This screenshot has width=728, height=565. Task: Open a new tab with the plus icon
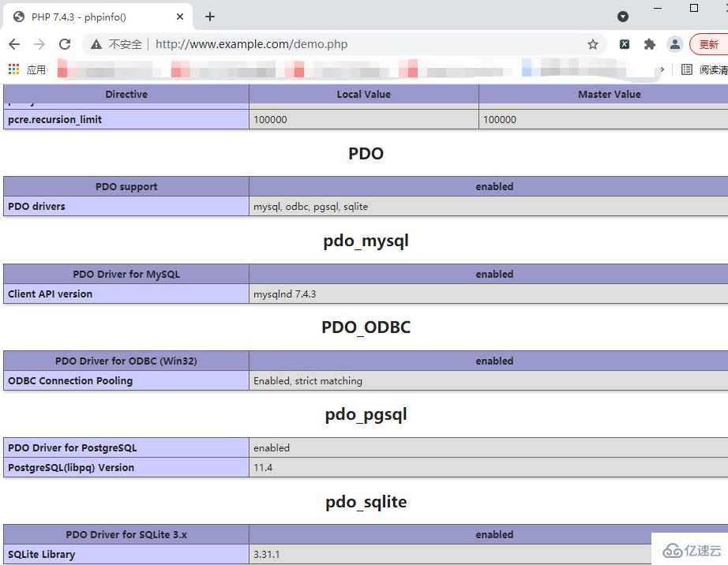coord(208,16)
